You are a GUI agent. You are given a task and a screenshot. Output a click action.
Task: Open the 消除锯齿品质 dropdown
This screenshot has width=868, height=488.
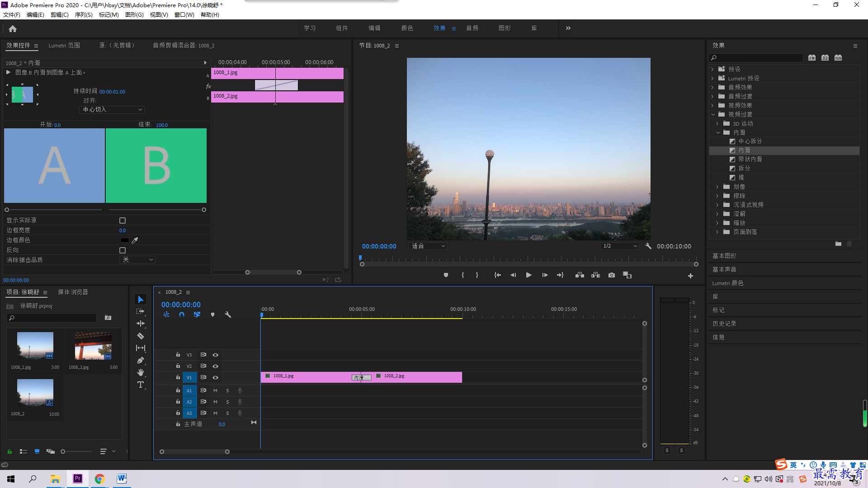click(137, 260)
